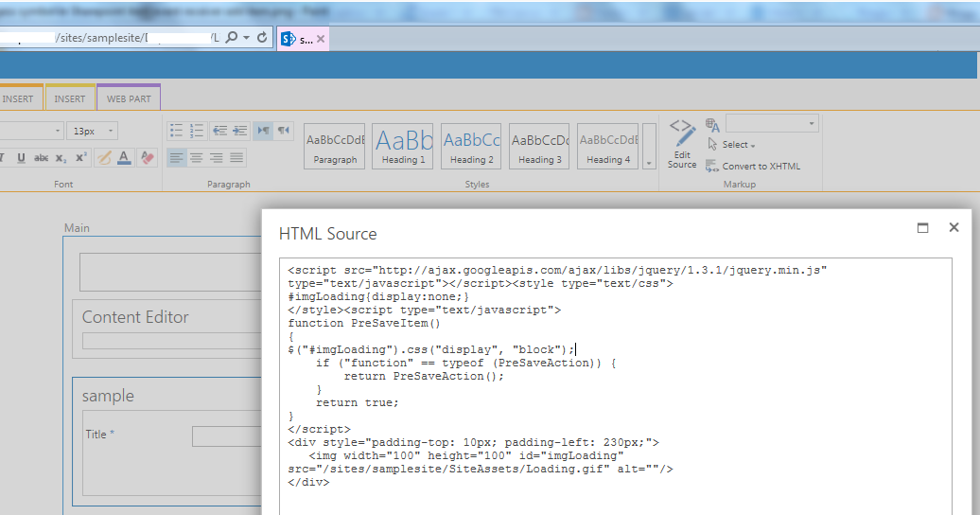The width and height of the screenshot is (980, 515).
Task: Insert a bulleted list
Action: [x=176, y=130]
